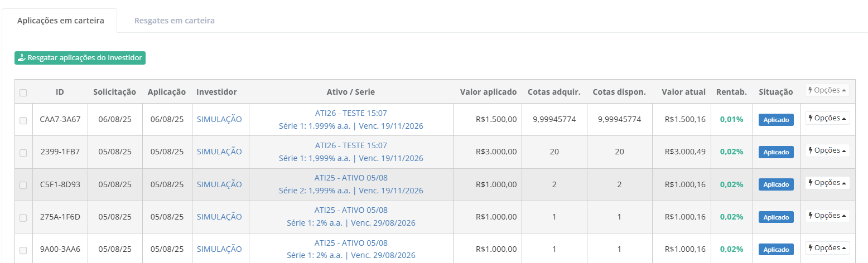Screen dimensions: 868x263
Task: Tick the checkbox for row 2399-1FB7
Action: [23, 153]
